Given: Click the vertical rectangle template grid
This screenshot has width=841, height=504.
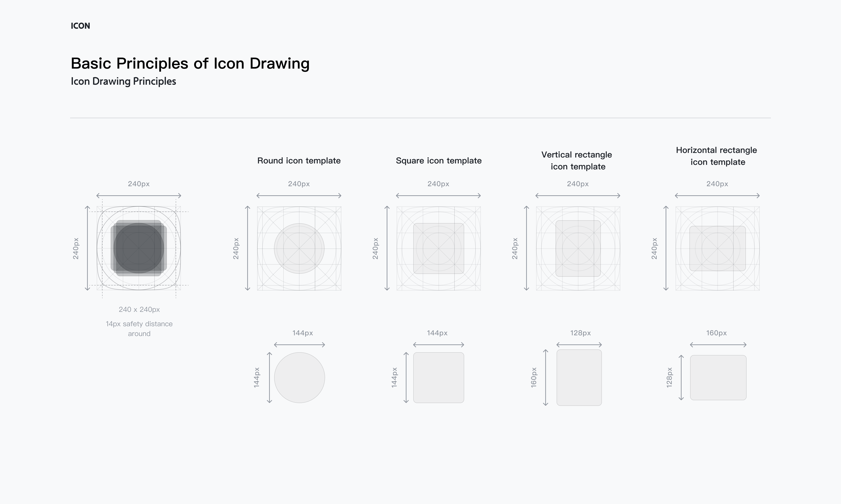Looking at the screenshot, I should pos(578,248).
